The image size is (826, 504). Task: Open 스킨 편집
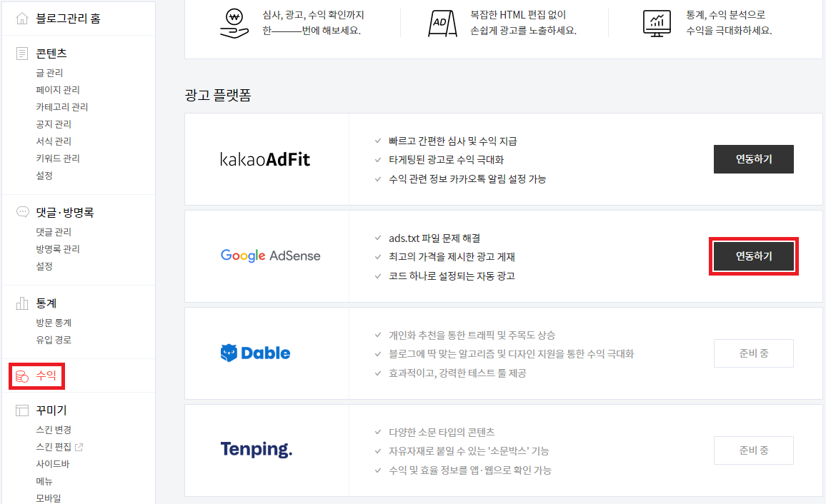pyautogui.click(x=54, y=447)
